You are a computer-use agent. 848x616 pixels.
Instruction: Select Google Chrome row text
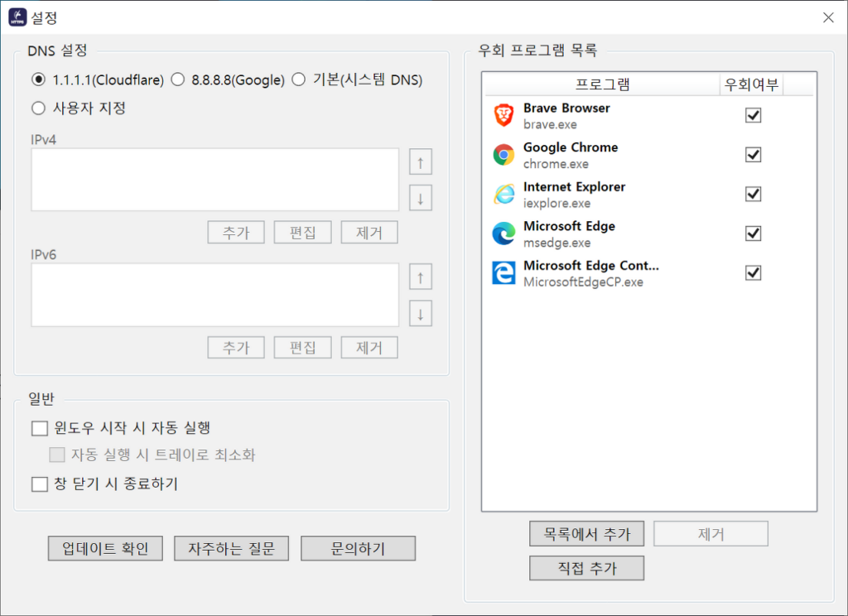pyautogui.click(x=571, y=147)
